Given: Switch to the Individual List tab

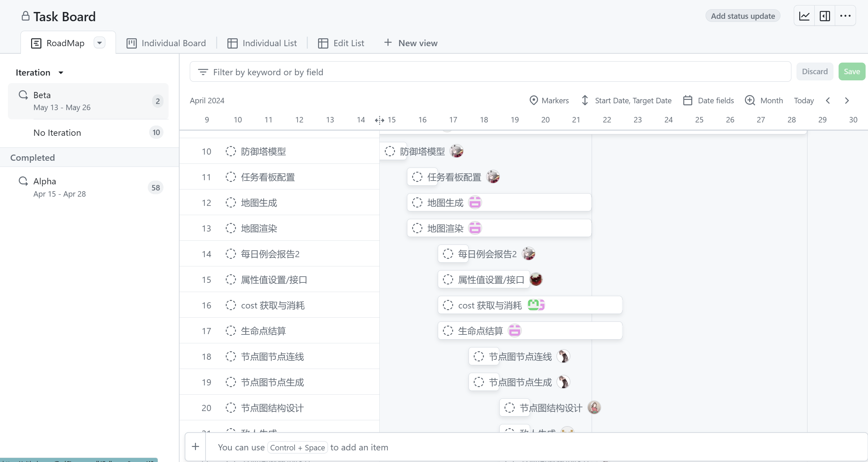Looking at the screenshot, I should pyautogui.click(x=262, y=43).
